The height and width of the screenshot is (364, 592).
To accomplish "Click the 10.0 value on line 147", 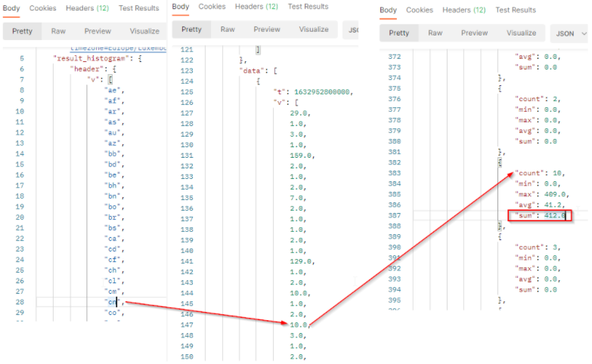I will coord(299,324).
